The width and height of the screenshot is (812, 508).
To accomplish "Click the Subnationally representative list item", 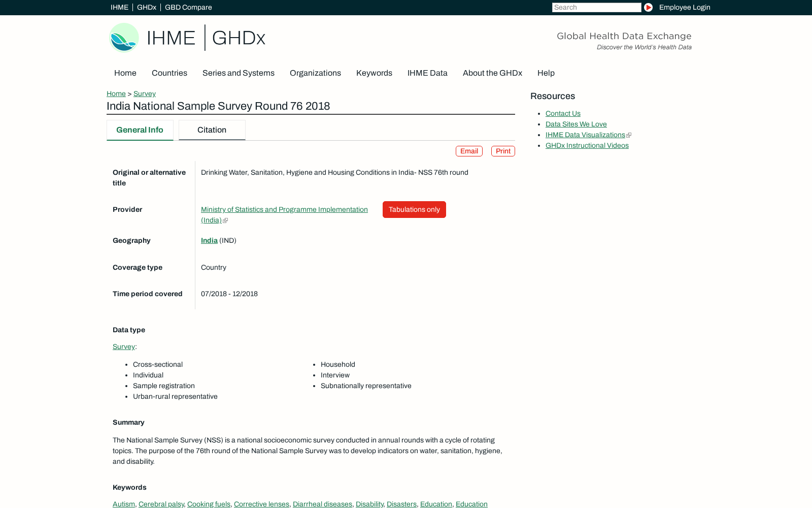I will click(366, 386).
